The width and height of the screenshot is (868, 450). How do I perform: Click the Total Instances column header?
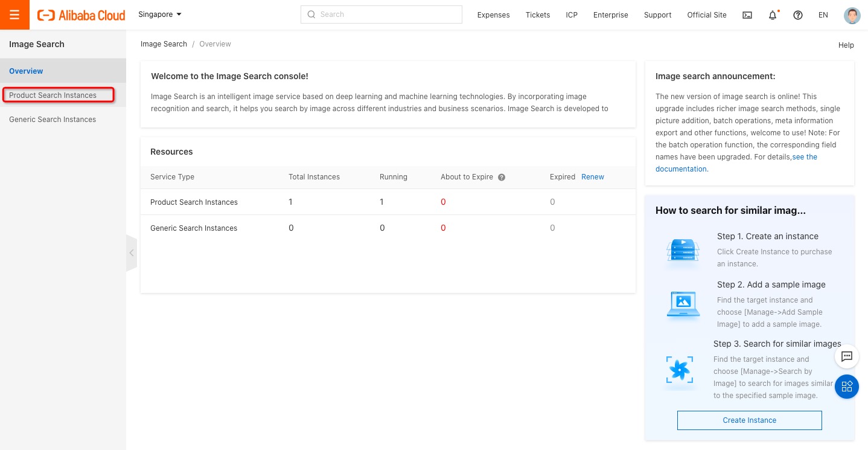pos(314,177)
